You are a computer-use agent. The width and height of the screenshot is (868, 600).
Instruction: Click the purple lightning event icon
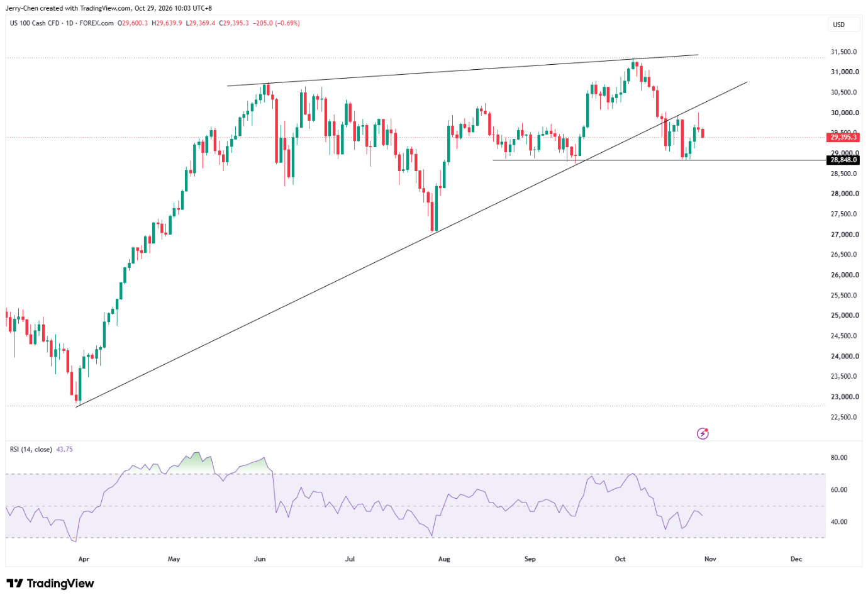pos(703,433)
